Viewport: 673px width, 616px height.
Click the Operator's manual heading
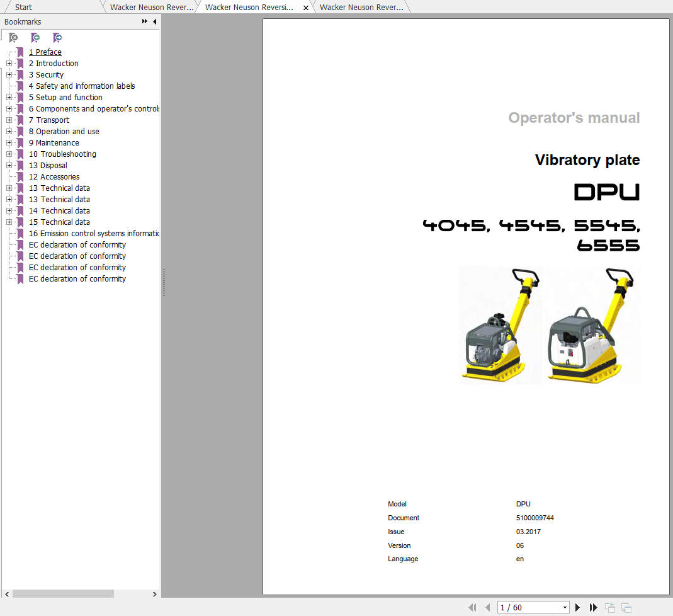pos(574,118)
